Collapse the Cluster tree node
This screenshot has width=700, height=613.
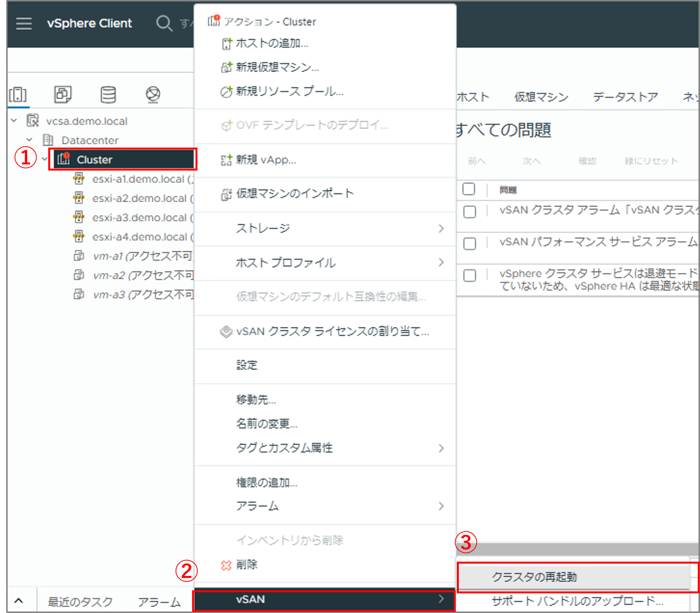[x=45, y=159]
